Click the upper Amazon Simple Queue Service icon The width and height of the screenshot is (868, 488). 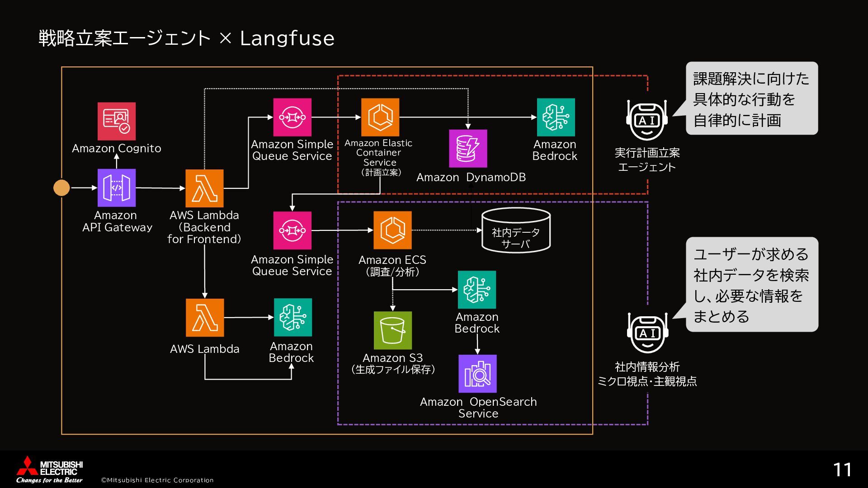[x=292, y=117]
